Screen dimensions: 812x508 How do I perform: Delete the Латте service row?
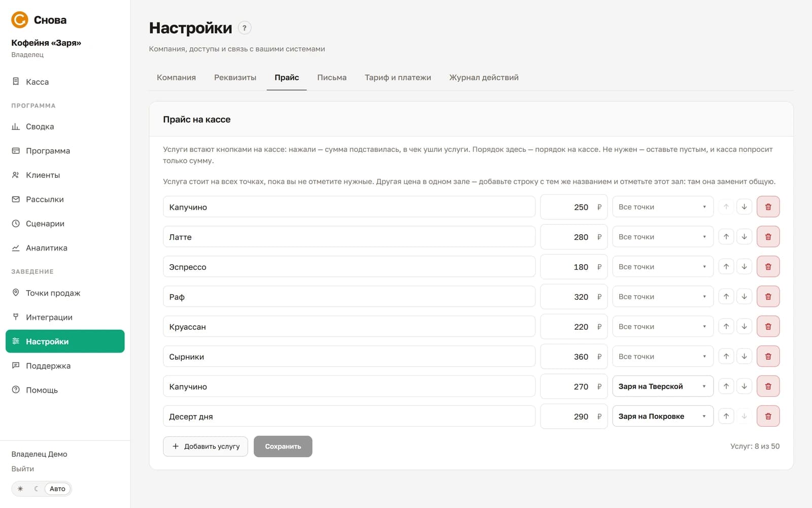768,237
